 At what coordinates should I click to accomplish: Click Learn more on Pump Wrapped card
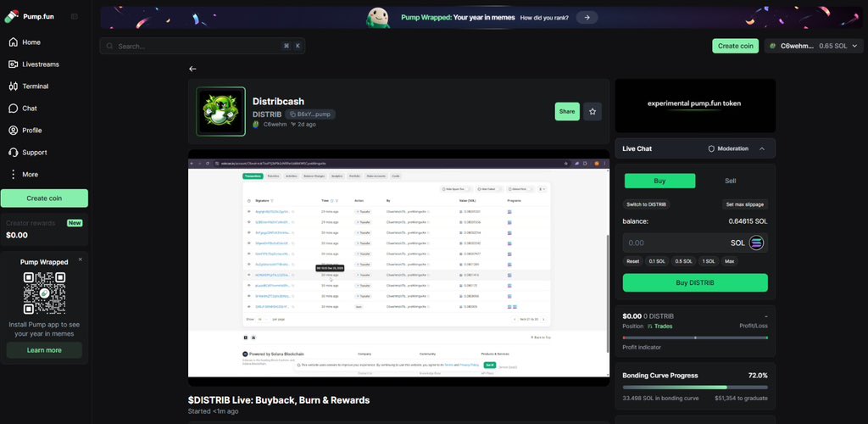44,350
